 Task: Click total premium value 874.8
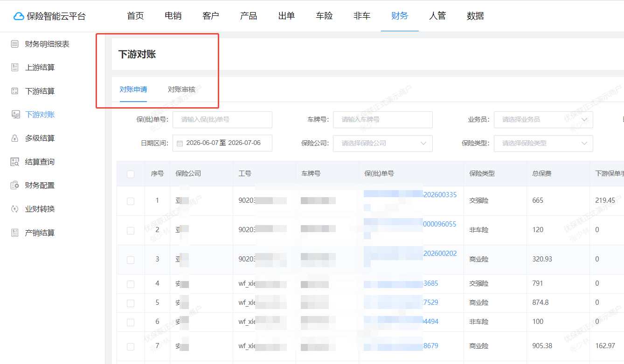pos(541,302)
